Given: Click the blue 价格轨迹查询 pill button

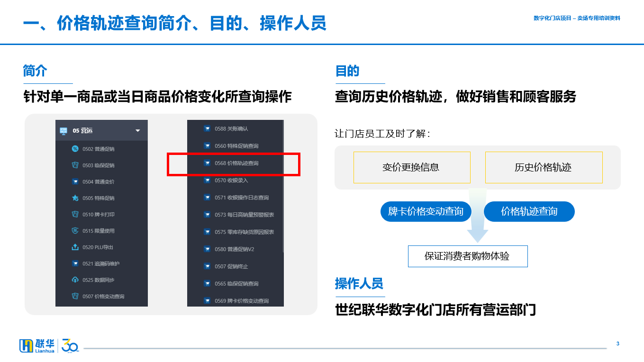Looking at the screenshot, I should click(529, 211).
